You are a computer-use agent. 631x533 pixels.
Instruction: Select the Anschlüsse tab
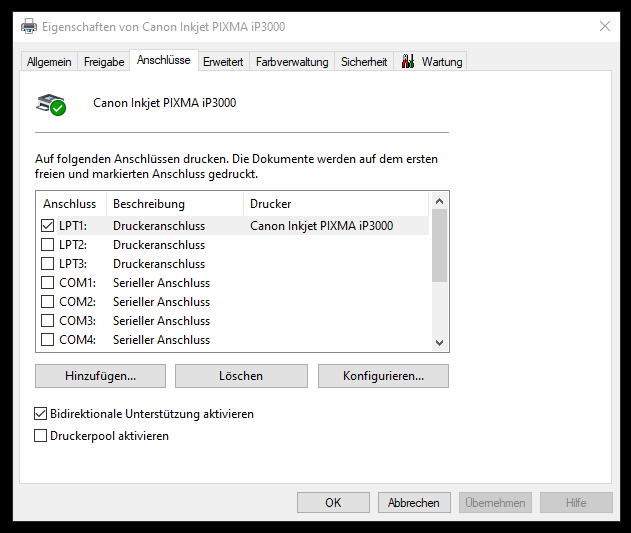coord(164,60)
